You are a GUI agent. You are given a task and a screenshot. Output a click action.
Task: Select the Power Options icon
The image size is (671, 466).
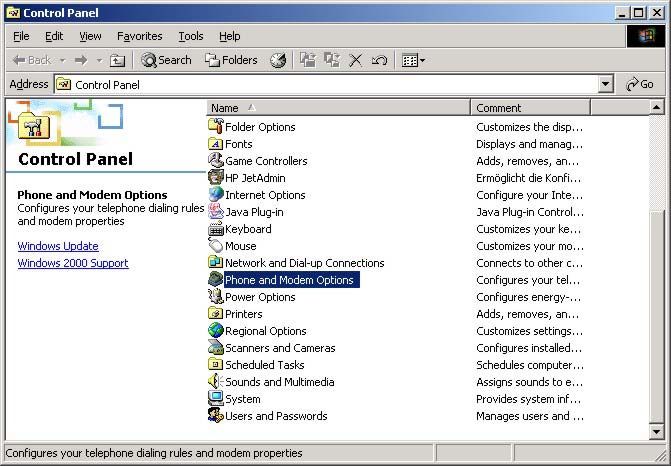(x=216, y=297)
